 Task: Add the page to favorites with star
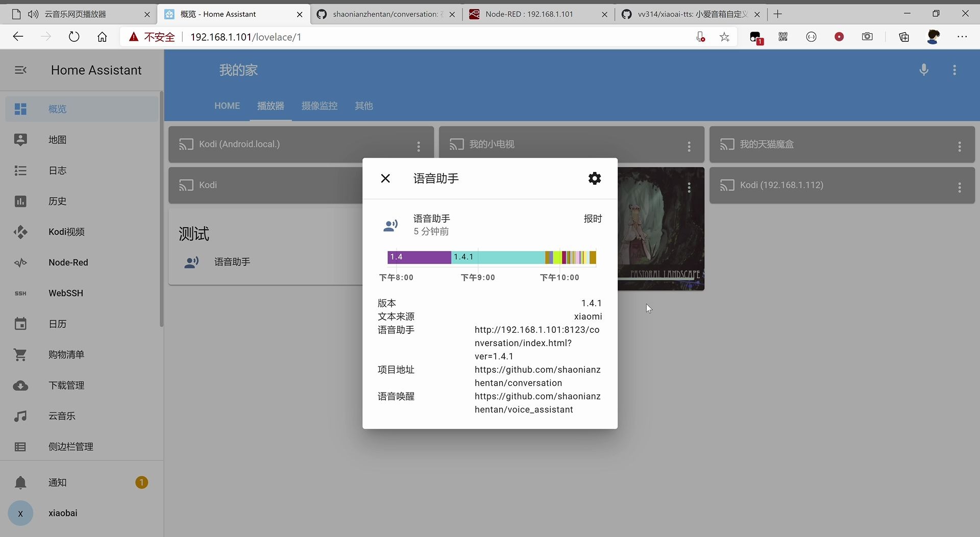click(x=724, y=37)
